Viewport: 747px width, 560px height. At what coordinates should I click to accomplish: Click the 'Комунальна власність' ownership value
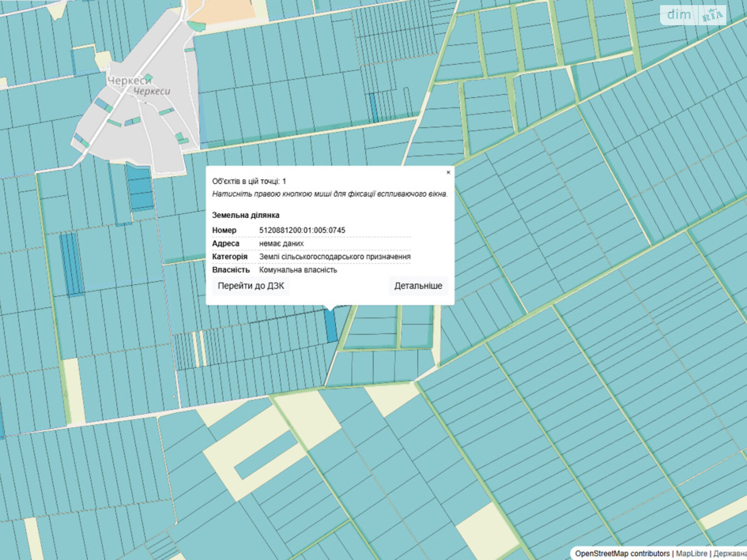click(298, 270)
